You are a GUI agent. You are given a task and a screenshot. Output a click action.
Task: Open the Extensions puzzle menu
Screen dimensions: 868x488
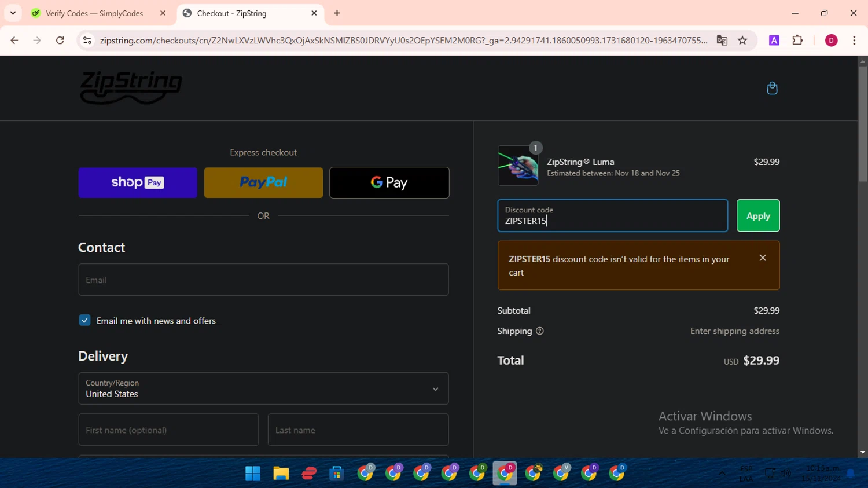797,41
